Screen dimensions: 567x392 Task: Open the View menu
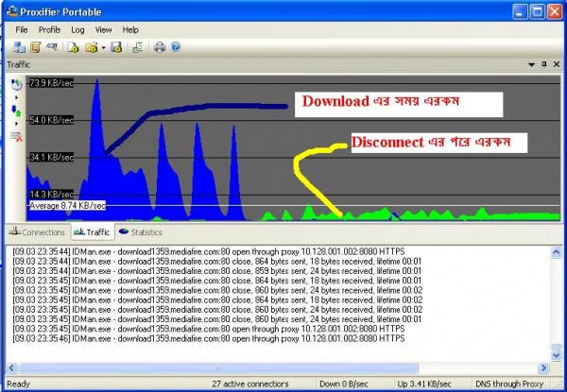103,30
